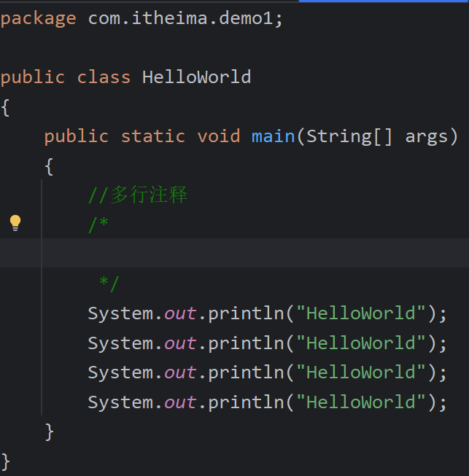Click the '*/' comment terminator
The height and width of the screenshot is (476, 469).
pyautogui.click(x=109, y=284)
